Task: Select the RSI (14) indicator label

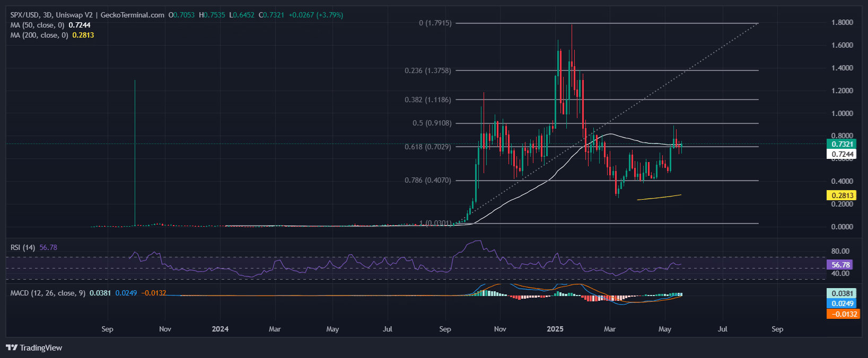Action: (x=23, y=247)
